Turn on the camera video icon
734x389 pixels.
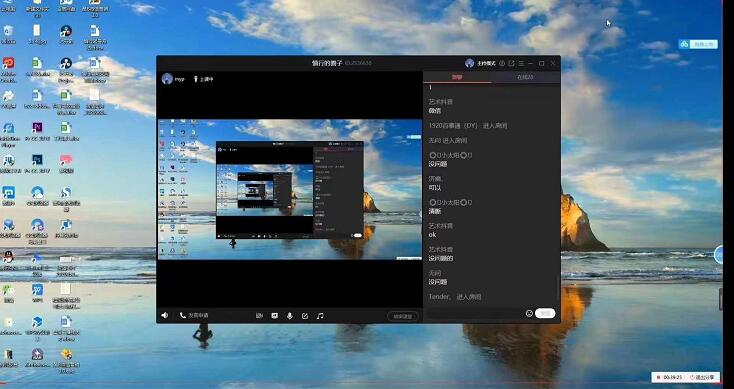259,316
